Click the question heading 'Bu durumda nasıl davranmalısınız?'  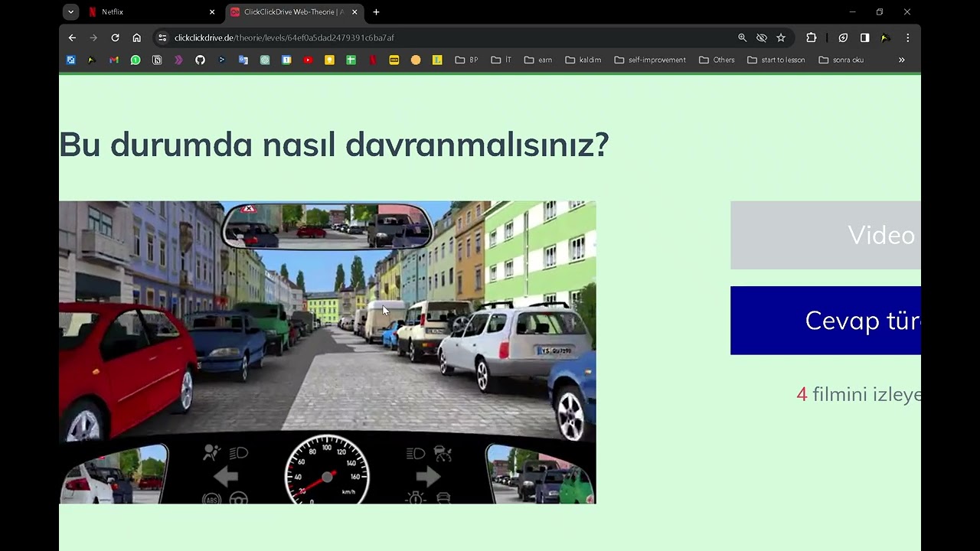(x=334, y=145)
